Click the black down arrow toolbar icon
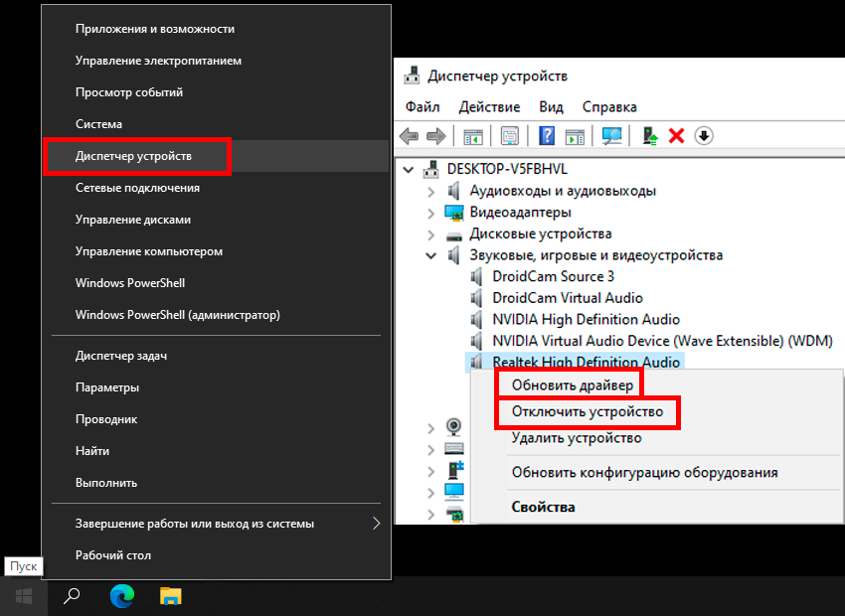Screen dimensions: 845x616 coord(704,136)
